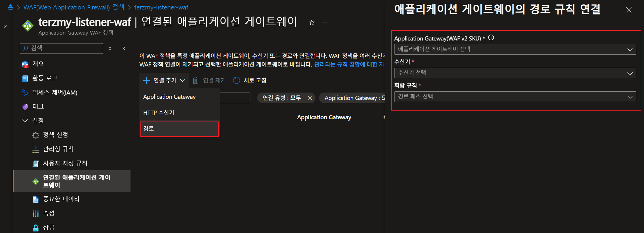
Task: Click the plus icon for 연결 추가
Action: click(x=146, y=80)
